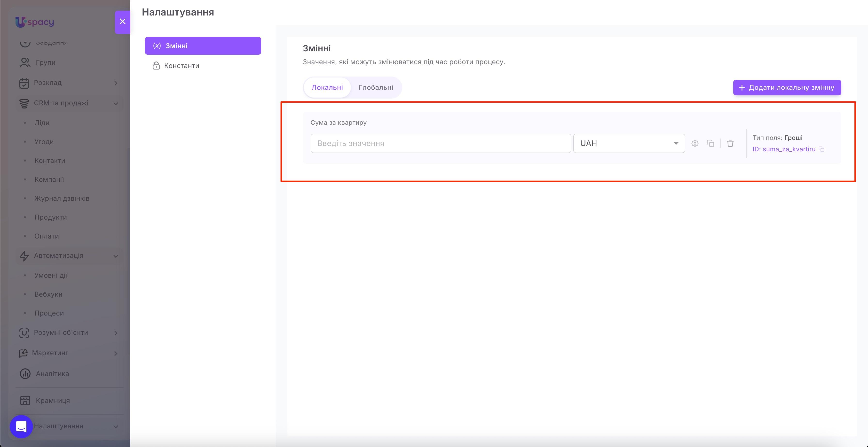The height and width of the screenshot is (447, 868).
Task: Click the Групи people icon
Action: (25, 62)
